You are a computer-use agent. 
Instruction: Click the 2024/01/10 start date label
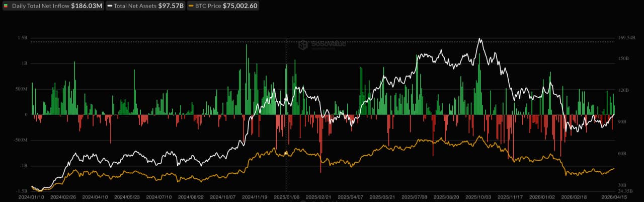click(32, 198)
